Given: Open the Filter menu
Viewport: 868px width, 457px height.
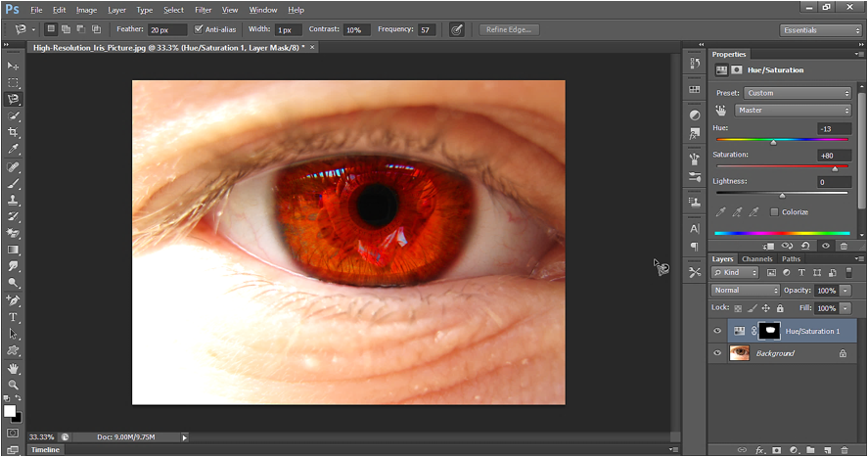Looking at the screenshot, I should tap(203, 10).
